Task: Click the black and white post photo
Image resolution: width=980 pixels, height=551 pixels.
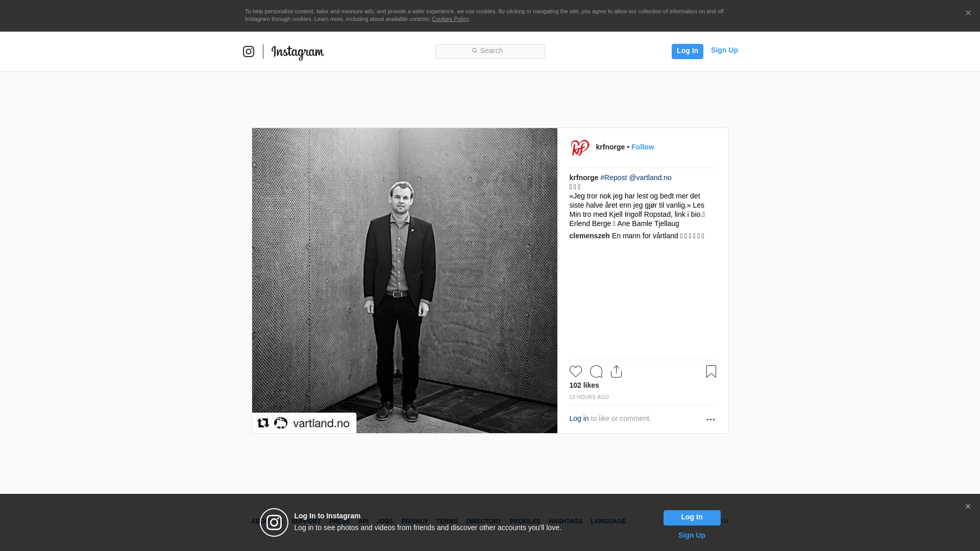Action: coord(405,281)
